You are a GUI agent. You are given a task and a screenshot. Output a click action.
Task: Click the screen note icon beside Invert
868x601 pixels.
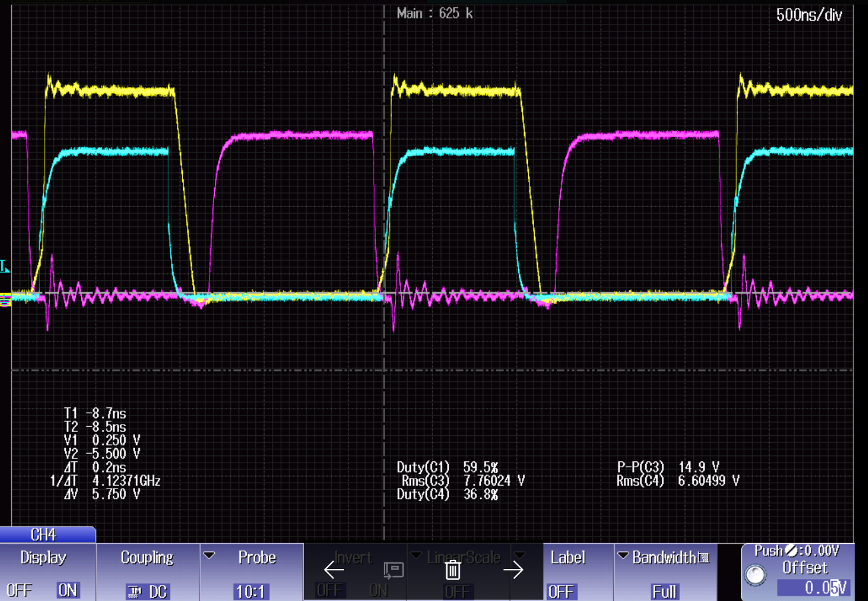pos(393,570)
